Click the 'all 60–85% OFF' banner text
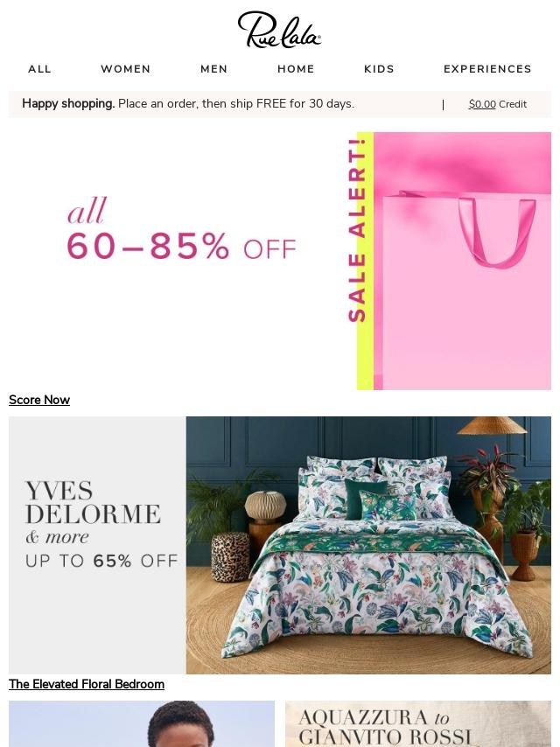 coord(181,228)
